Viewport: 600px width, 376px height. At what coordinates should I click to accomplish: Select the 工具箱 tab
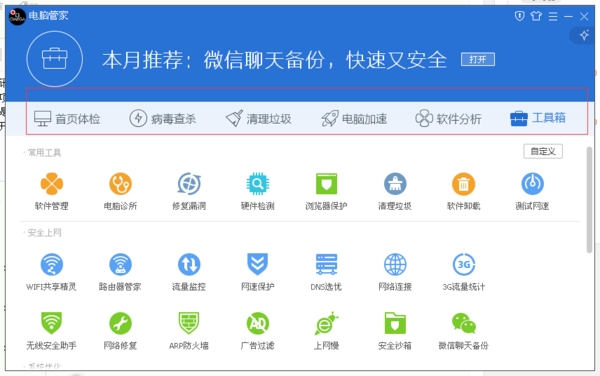[538, 118]
